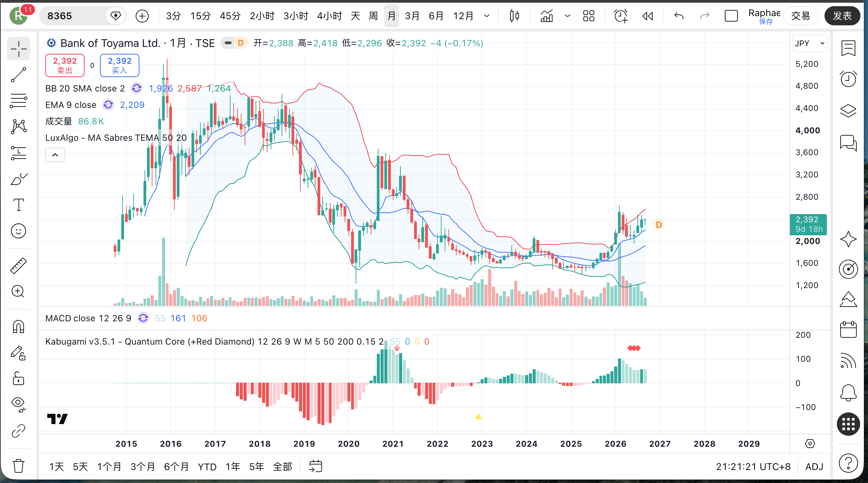Start bar replay rewind icon
Screen dimensions: 868x483
pyautogui.click(x=647, y=16)
